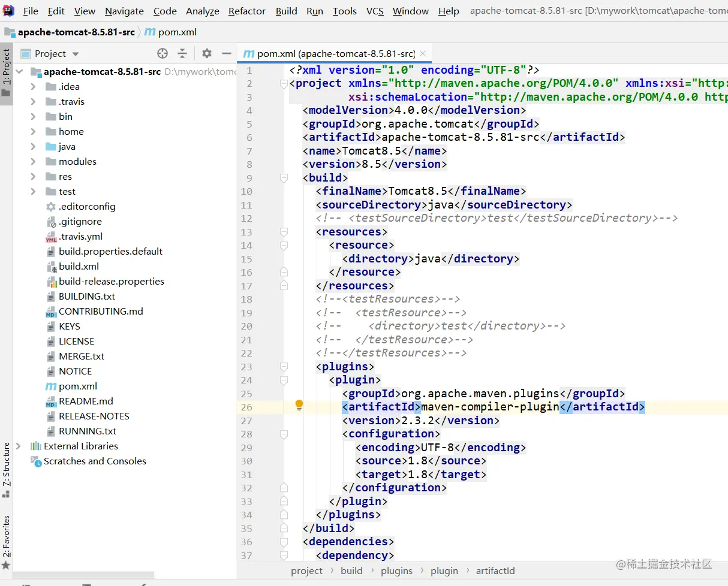Close the pom.xml editor tab
This screenshot has width=728, height=586.
423,53
